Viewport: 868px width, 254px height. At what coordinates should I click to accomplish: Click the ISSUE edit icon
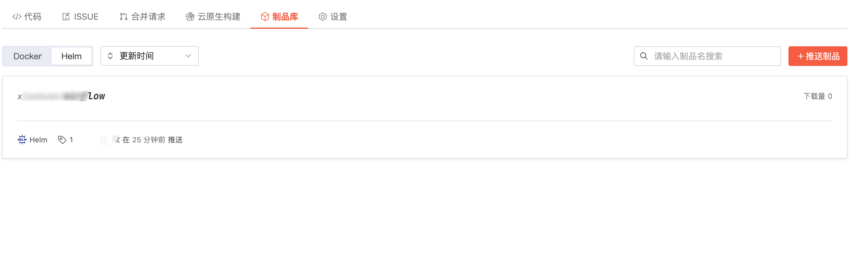tap(66, 17)
